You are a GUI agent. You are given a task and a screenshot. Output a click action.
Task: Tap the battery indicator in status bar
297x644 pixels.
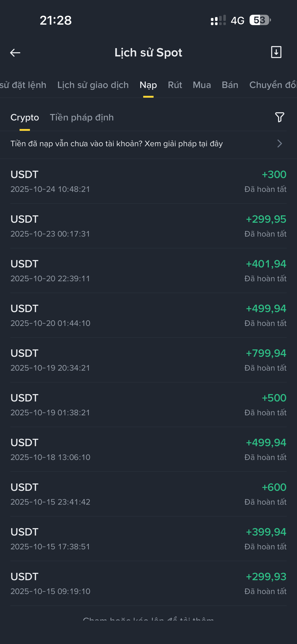[x=260, y=20]
